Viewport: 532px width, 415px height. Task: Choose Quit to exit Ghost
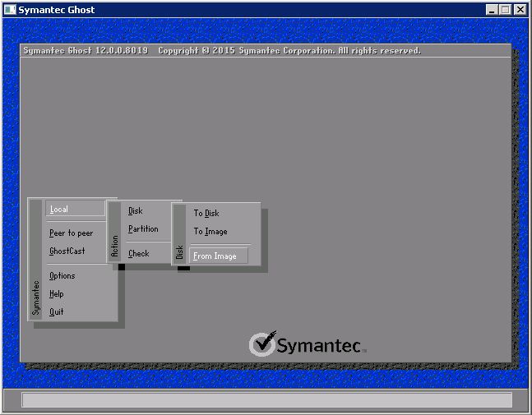coord(56,311)
